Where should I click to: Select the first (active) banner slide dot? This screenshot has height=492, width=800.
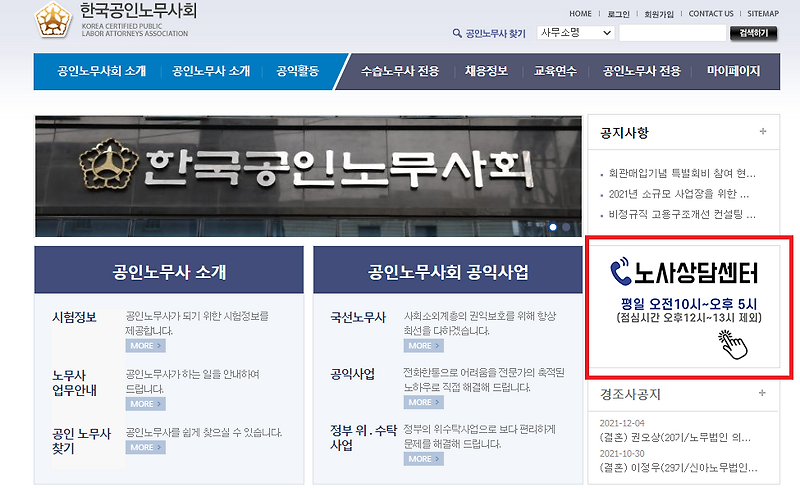click(553, 227)
